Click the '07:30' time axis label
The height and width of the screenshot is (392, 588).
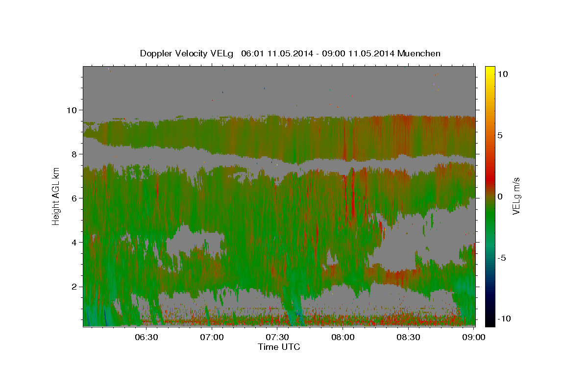click(278, 337)
